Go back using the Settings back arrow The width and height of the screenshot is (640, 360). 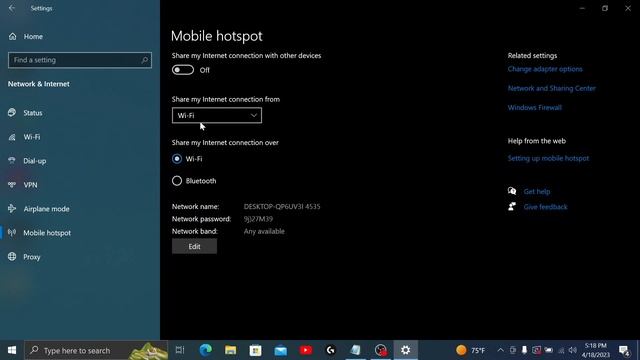(x=12, y=8)
